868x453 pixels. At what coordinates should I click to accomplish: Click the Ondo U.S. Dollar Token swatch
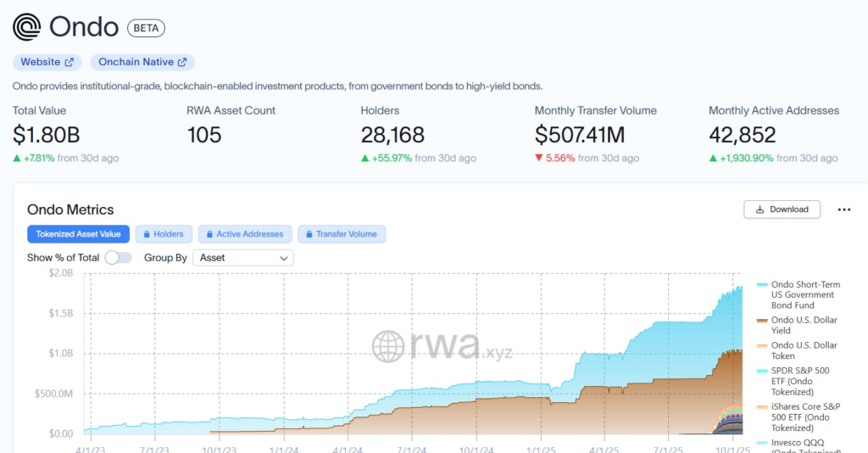(763, 345)
